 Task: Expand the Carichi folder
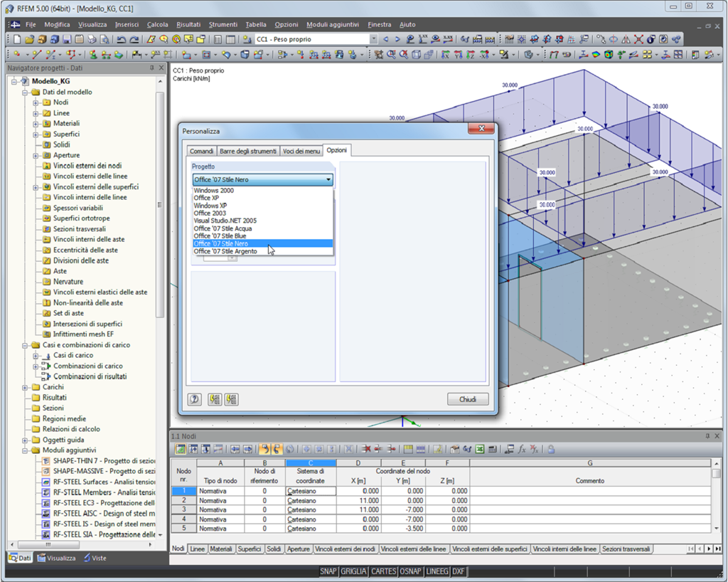click(25, 387)
